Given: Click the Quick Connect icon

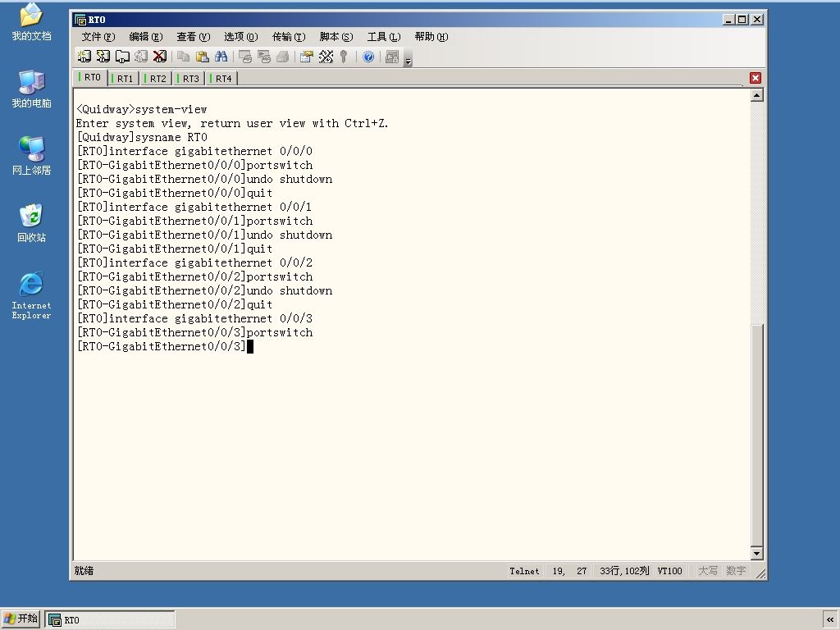Looking at the screenshot, I should 103,57.
